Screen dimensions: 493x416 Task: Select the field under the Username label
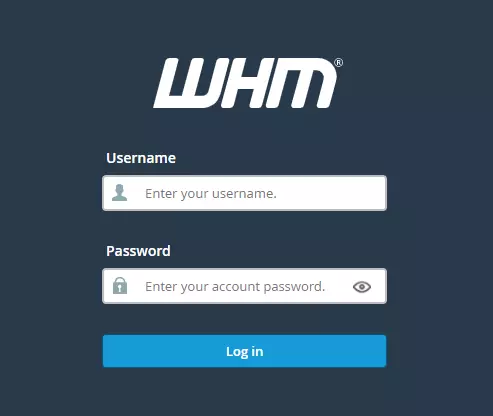[x=245, y=193]
